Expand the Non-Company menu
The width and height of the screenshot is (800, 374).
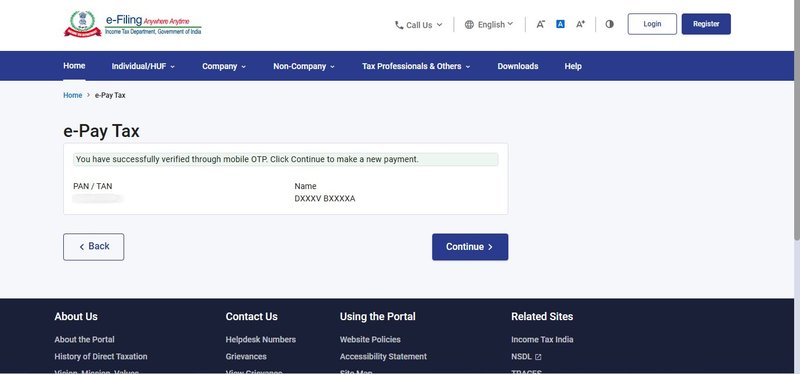[304, 66]
